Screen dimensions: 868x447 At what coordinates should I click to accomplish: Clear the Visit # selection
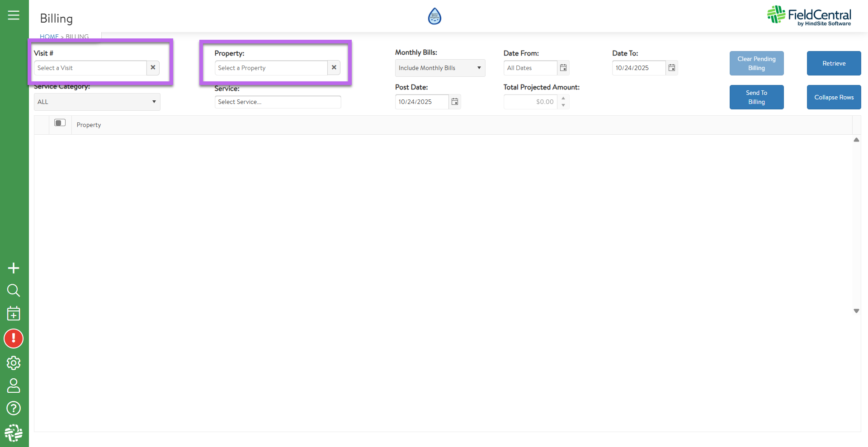tap(153, 67)
